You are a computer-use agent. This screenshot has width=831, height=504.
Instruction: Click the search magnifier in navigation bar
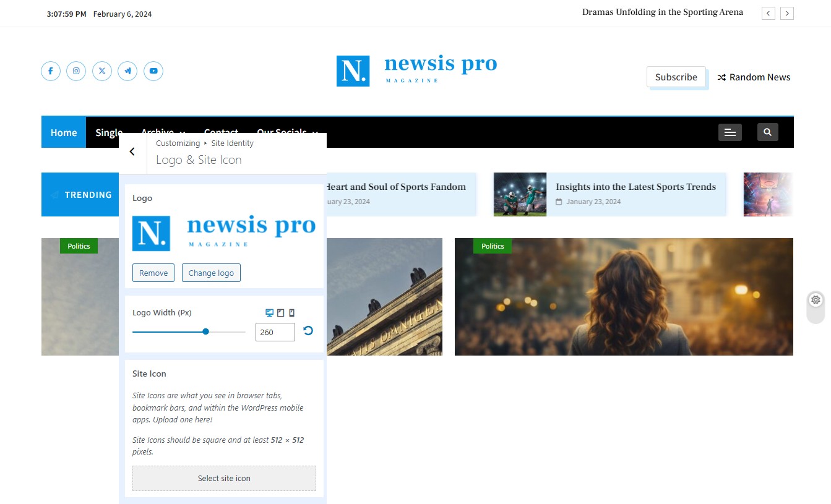tap(767, 132)
